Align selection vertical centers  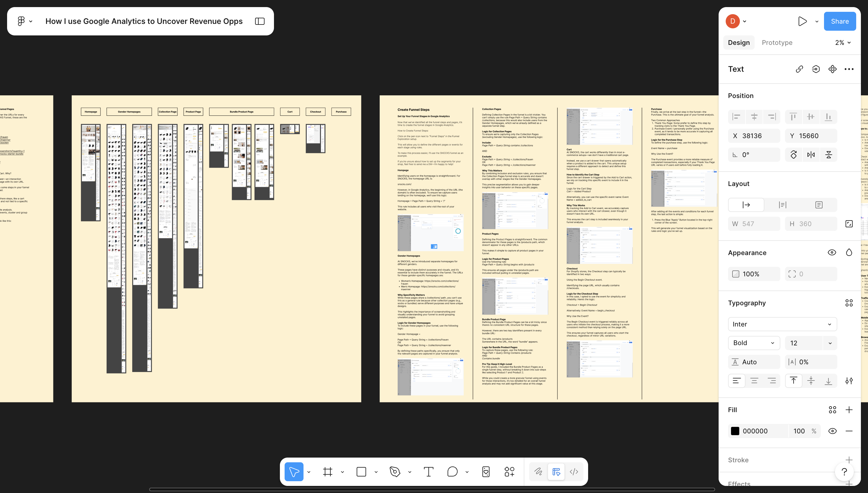(x=811, y=117)
